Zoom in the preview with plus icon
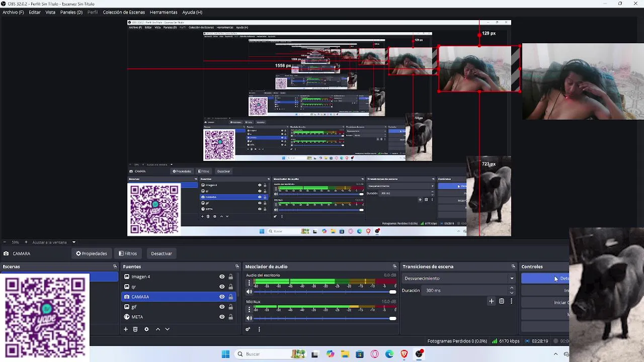Screen dimensions: 644x362 [x=26, y=242]
